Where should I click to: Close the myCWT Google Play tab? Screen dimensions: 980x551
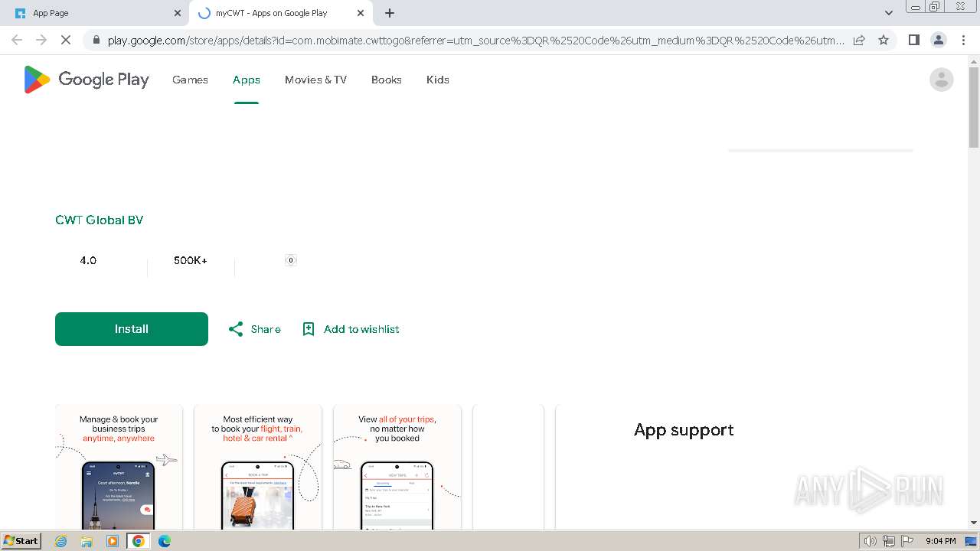pos(361,13)
